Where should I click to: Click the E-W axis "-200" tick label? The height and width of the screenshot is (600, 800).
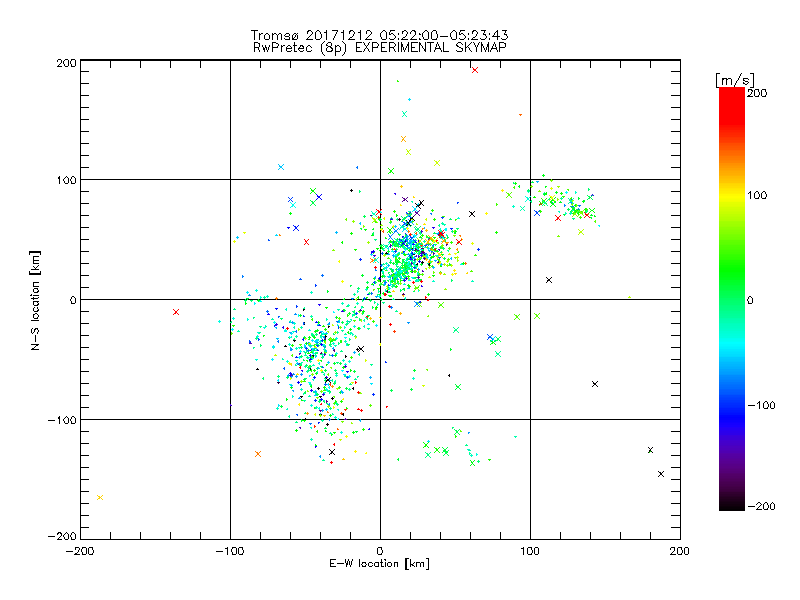pos(80,551)
